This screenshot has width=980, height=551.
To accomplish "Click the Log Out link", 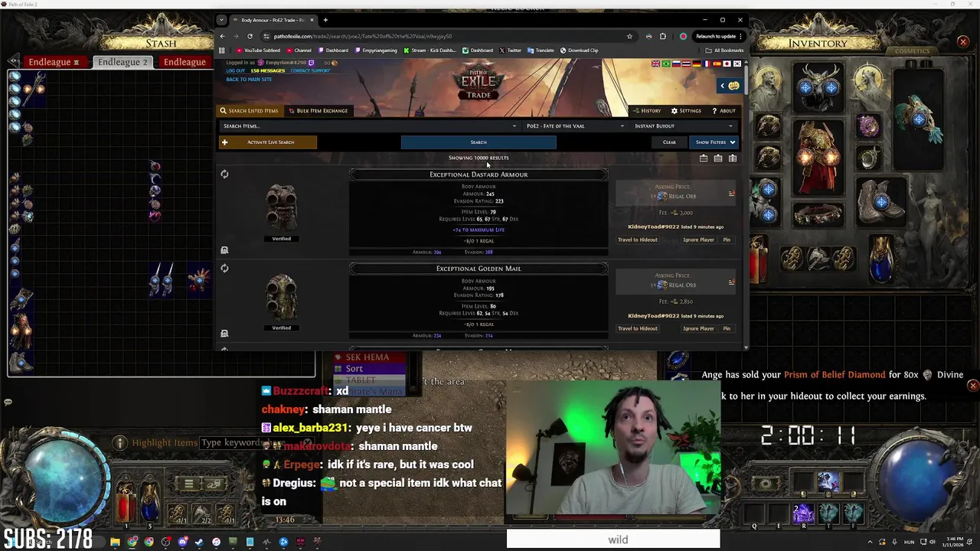I will 236,70.
